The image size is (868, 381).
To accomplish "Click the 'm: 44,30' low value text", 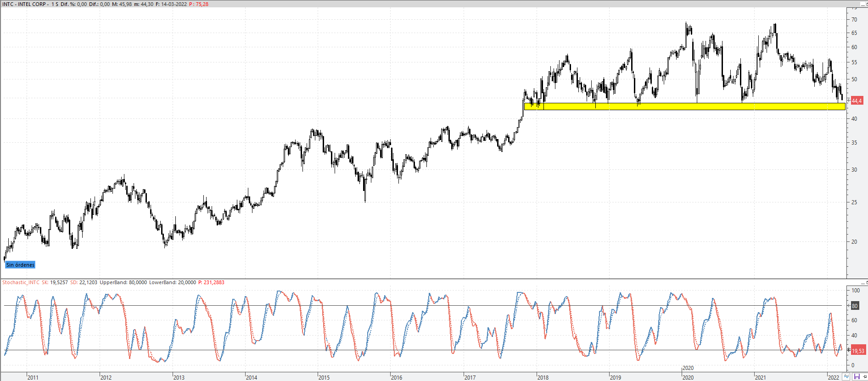I will tap(144, 4).
